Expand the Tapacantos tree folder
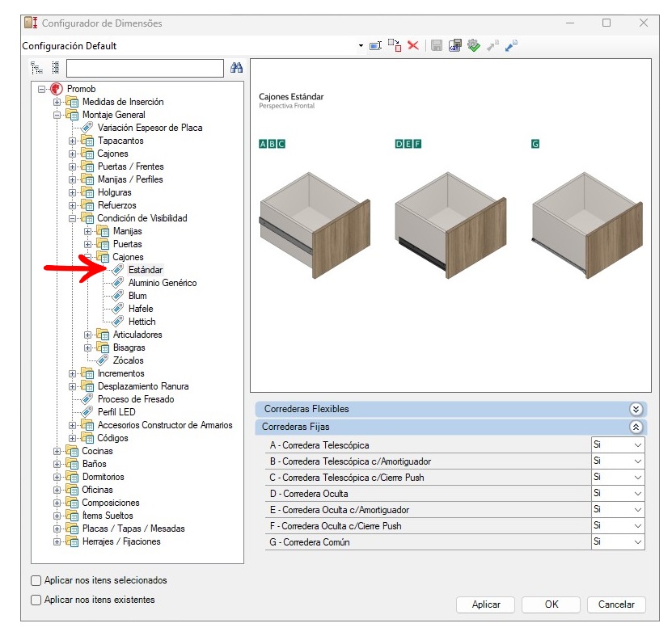Image resolution: width=672 pixels, height=636 pixels. 73,141
